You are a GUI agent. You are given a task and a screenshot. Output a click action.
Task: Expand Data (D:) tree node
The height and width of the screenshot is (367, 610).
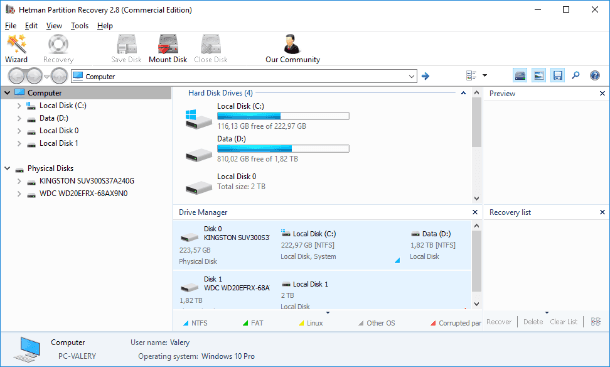coord(19,118)
